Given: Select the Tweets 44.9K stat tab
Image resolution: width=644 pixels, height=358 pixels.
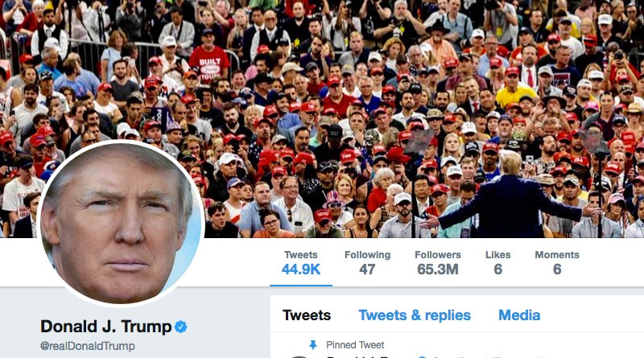Looking at the screenshot, I should click(301, 263).
